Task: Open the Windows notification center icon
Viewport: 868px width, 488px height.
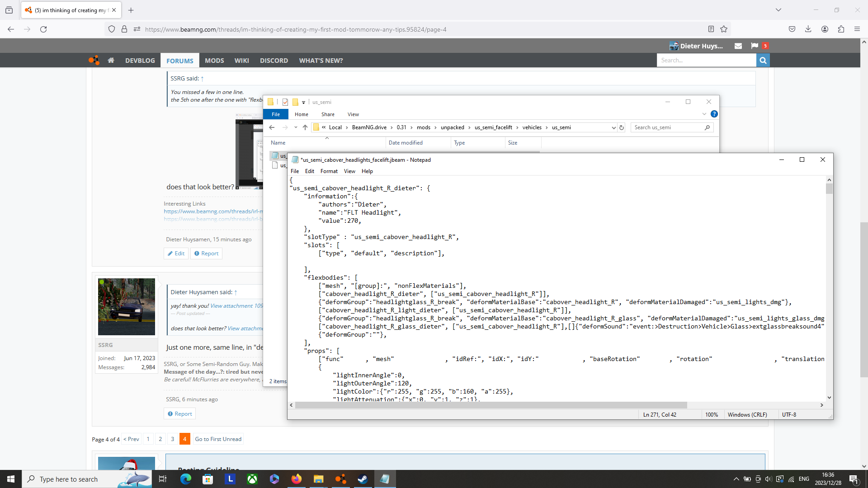Action: (x=854, y=479)
